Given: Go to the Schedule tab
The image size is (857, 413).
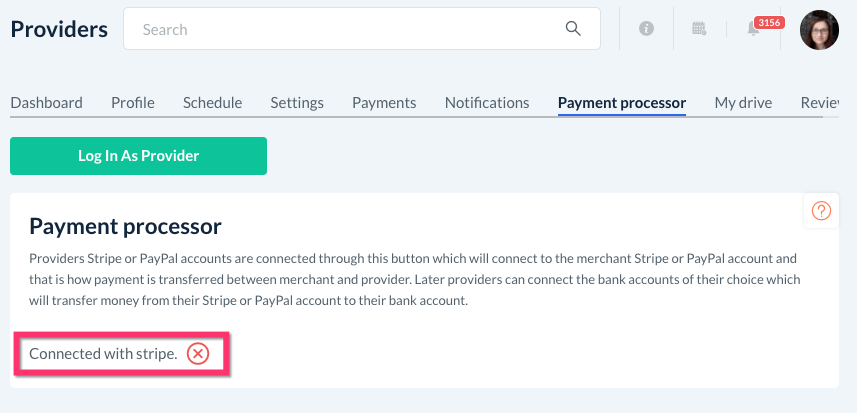Looking at the screenshot, I should 212,103.
